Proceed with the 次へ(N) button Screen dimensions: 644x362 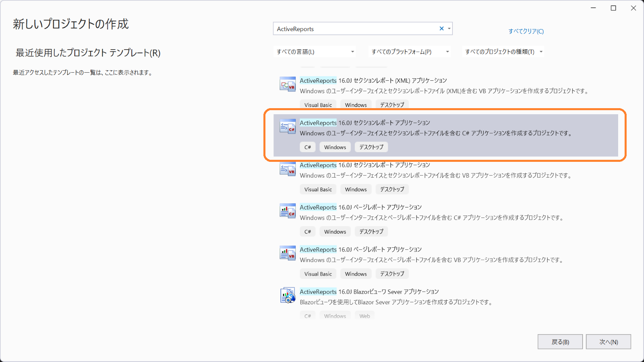coord(608,342)
